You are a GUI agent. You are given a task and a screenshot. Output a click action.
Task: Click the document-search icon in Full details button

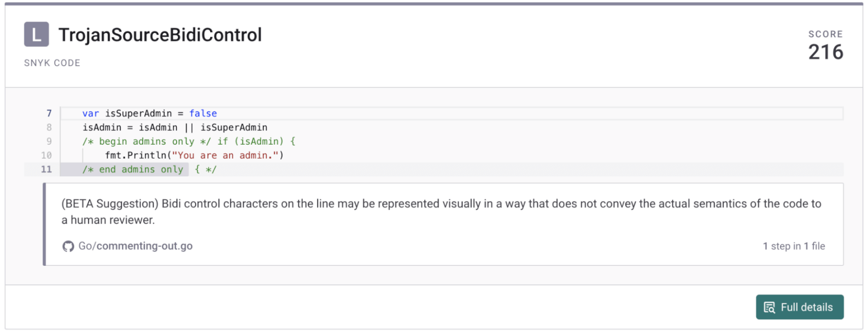(x=769, y=307)
